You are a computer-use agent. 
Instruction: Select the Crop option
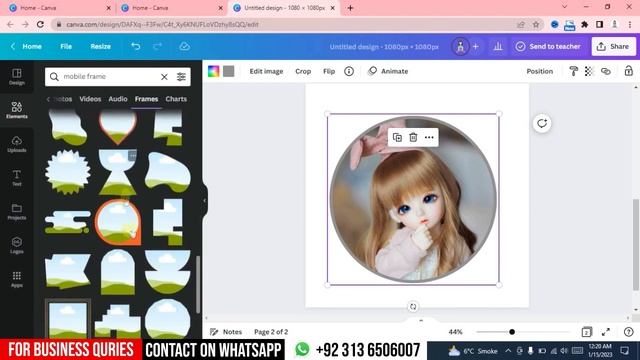303,71
